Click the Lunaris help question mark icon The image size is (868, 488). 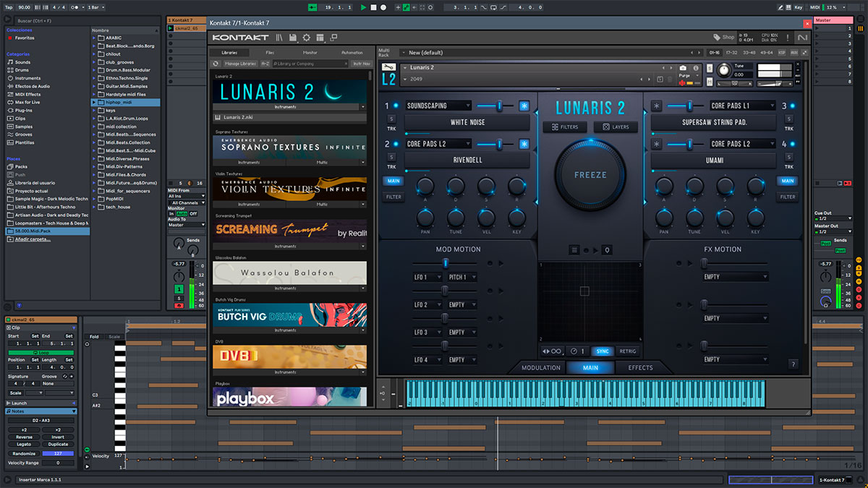(793, 364)
